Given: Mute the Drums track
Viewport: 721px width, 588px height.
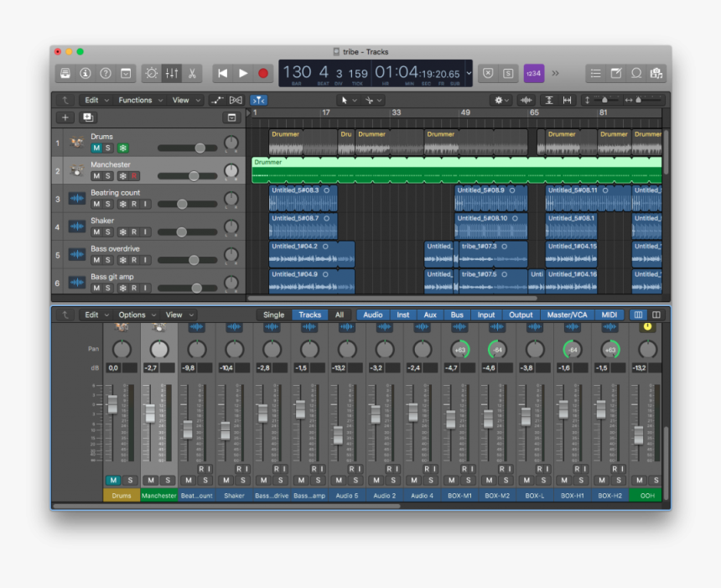Looking at the screenshot, I should pos(95,148).
